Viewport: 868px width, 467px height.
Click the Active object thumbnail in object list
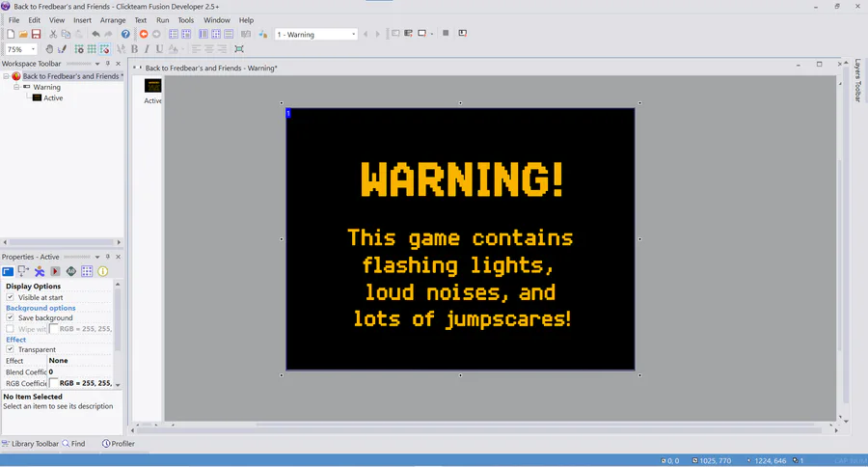(152, 86)
